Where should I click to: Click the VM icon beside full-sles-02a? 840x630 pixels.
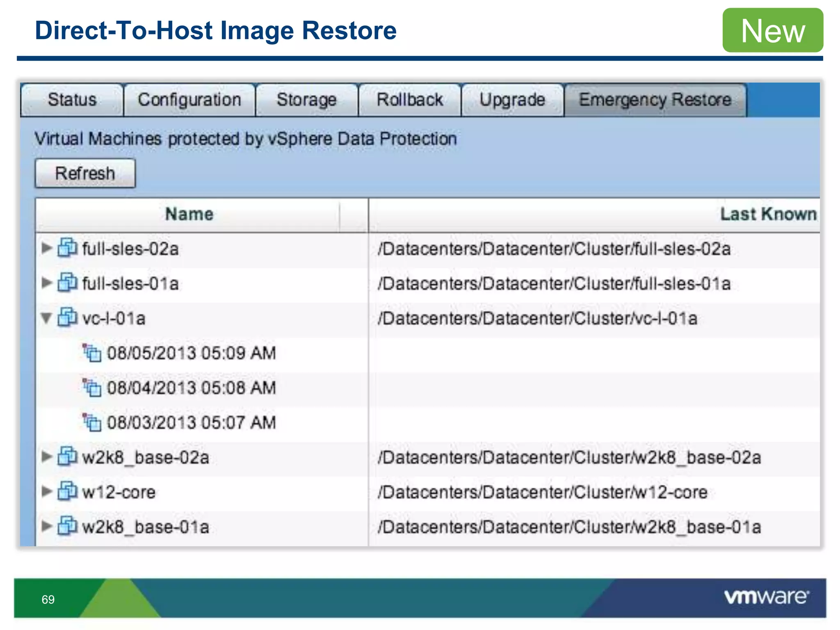point(67,247)
